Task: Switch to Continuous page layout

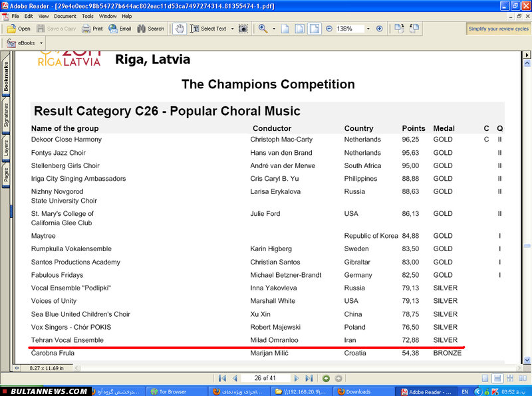Action: (x=497, y=378)
